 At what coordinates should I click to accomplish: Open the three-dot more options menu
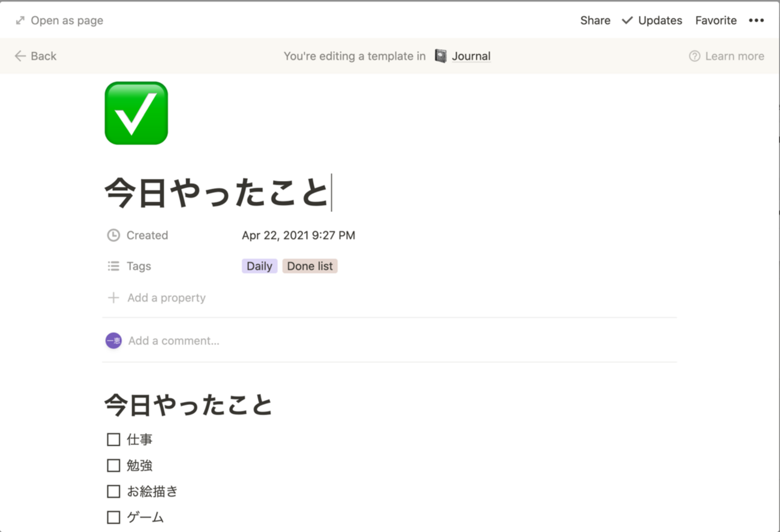coord(756,20)
